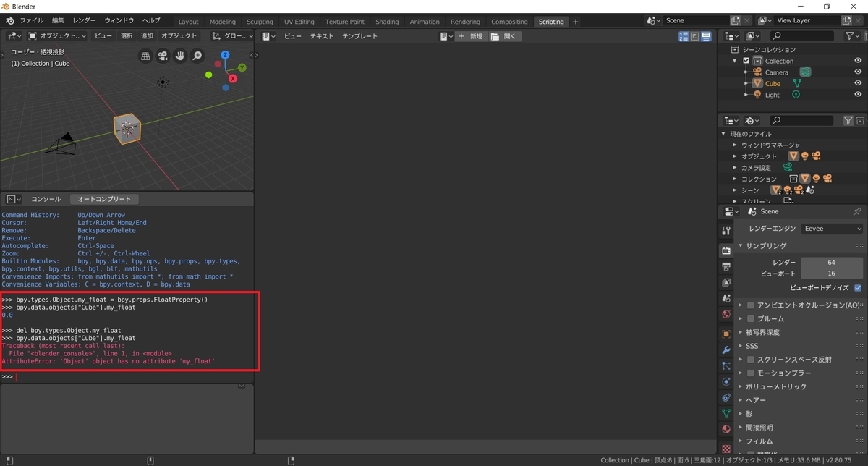Open the Scene properties tab icon
Image resolution: width=868 pixels, height=466 pixels.
[726, 298]
